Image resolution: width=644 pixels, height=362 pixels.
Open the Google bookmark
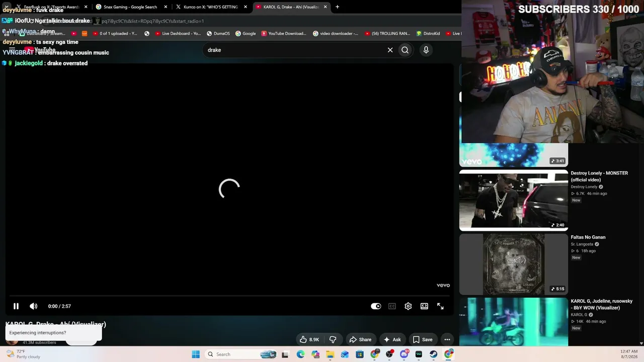[246, 34]
